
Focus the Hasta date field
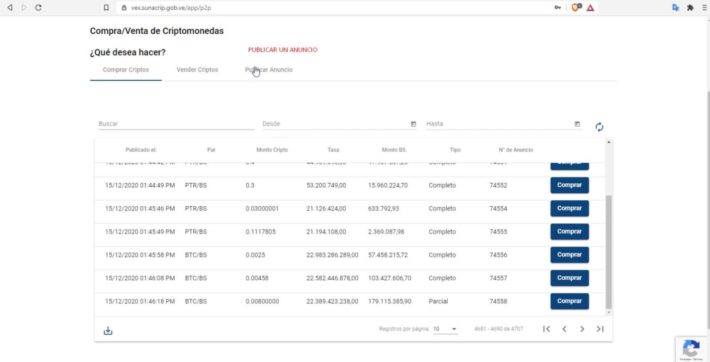point(499,124)
